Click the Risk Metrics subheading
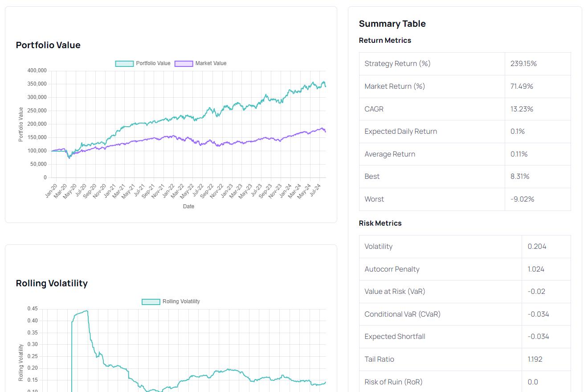This screenshot has width=588, height=392. pyautogui.click(x=380, y=223)
